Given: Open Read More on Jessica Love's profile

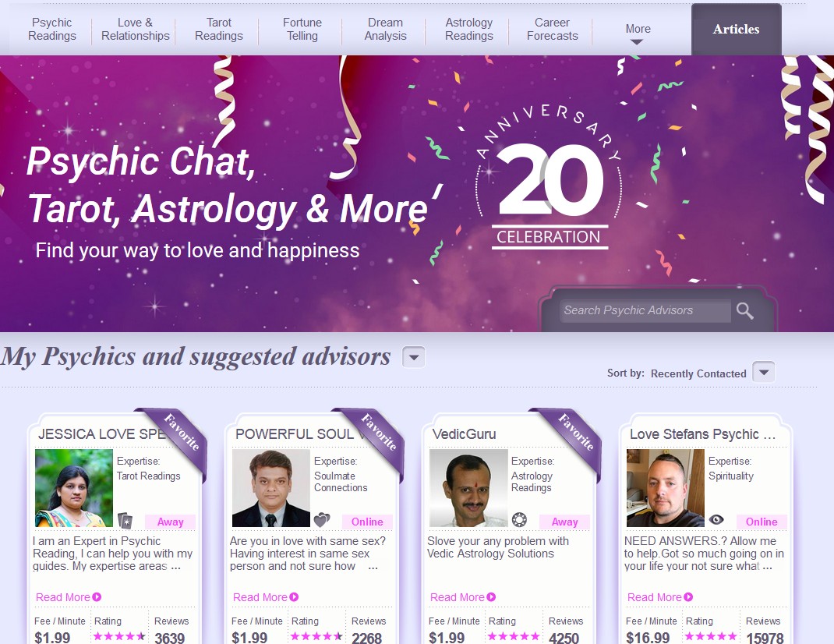Looking at the screenshot, I should [x=68, y=597].
